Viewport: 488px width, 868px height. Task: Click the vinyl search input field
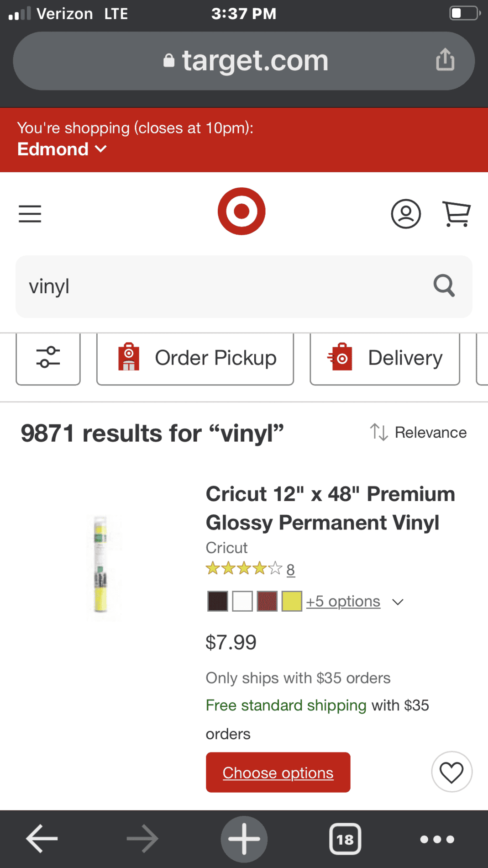point(244,286)
